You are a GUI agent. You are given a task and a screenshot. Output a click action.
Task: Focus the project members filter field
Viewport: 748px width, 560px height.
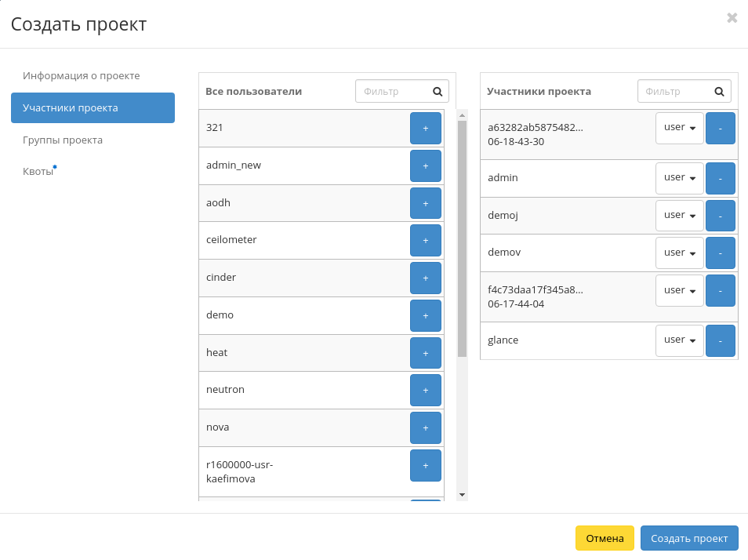674,91
